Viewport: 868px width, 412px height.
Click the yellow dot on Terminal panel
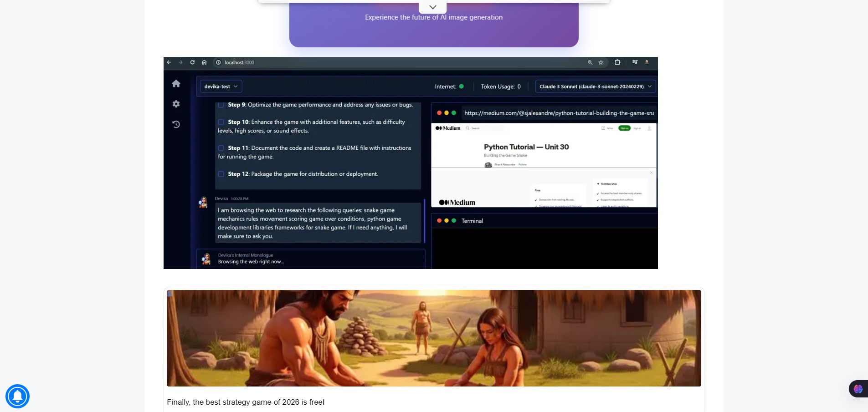pos(447,220)
